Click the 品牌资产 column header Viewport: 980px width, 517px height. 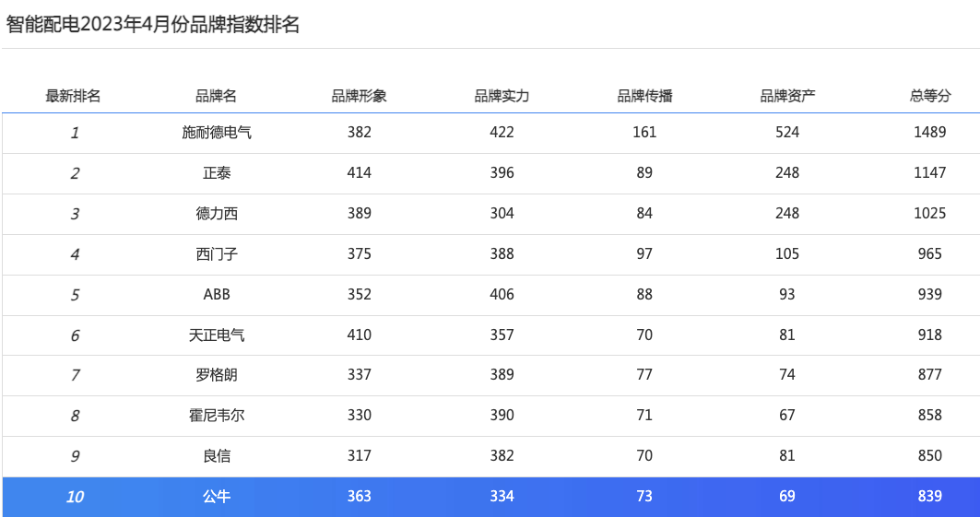pyautogui.click(x=787, y=96)
